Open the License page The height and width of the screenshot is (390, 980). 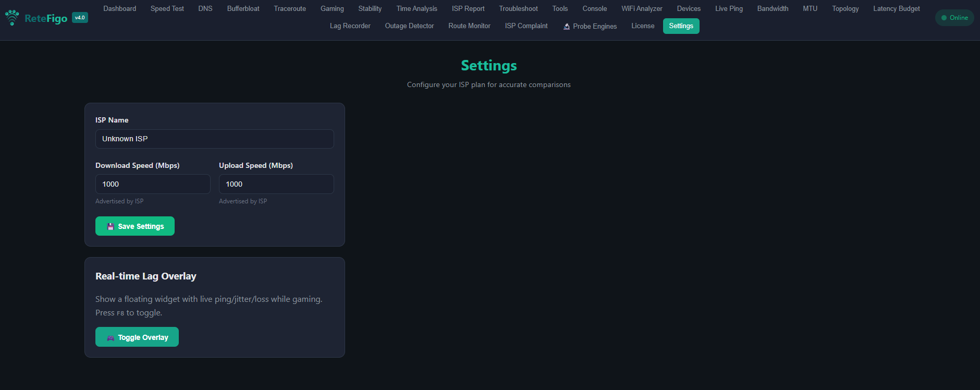pyautogui.click(x=643, y=26)
